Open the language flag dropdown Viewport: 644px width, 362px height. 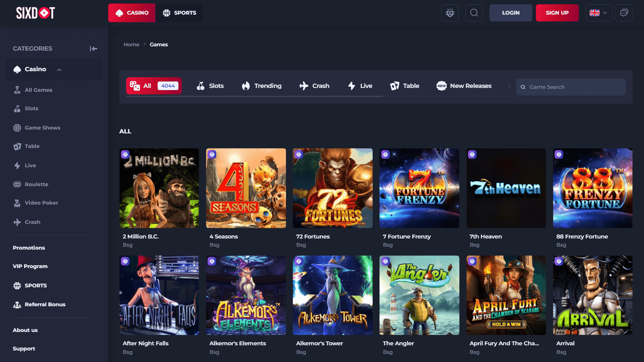[x=599, y=13]
